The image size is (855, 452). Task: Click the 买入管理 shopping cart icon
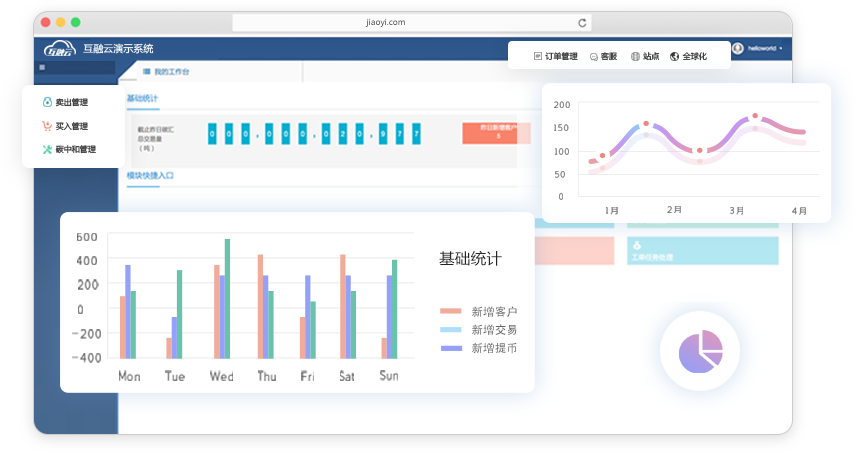[x=46, y=126]
